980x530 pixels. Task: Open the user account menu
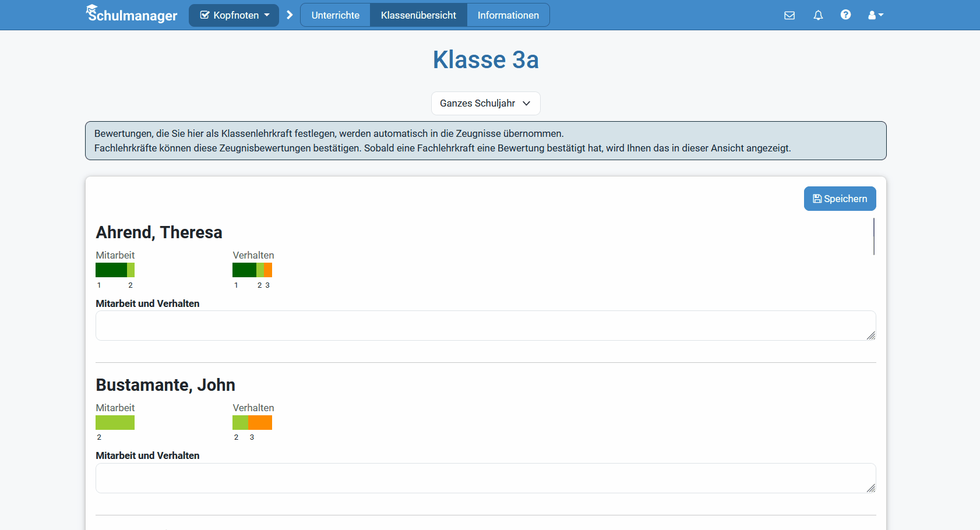[875, 15]
